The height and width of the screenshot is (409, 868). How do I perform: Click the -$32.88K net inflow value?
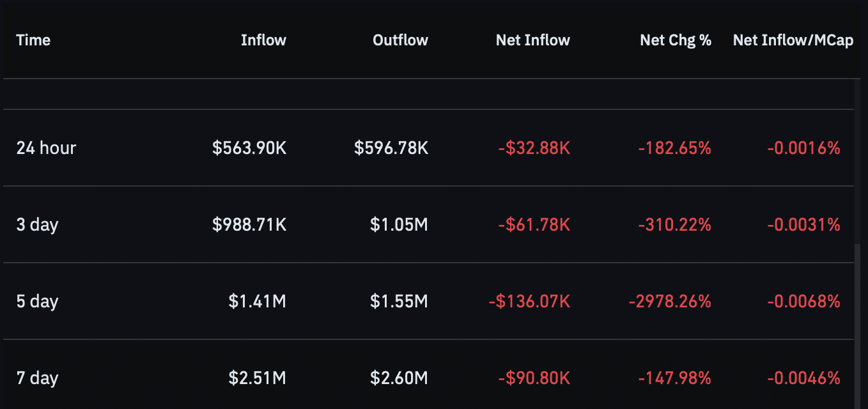click(x=534, y=148)
